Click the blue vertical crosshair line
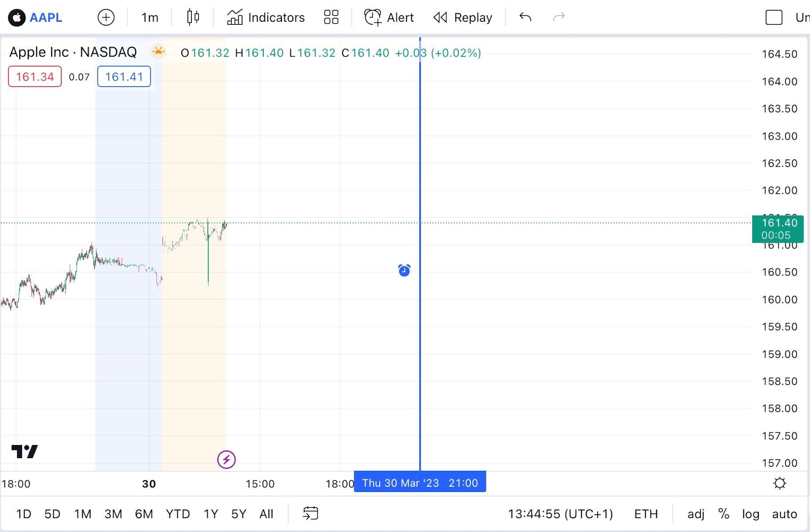Viewport: 810px width, 532px height. tap(420, 253)
